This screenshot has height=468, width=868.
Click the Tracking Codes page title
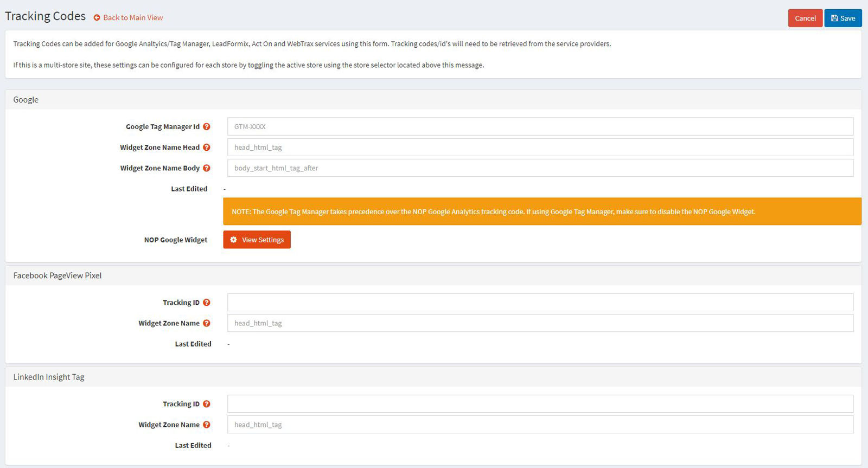(46, 16)
